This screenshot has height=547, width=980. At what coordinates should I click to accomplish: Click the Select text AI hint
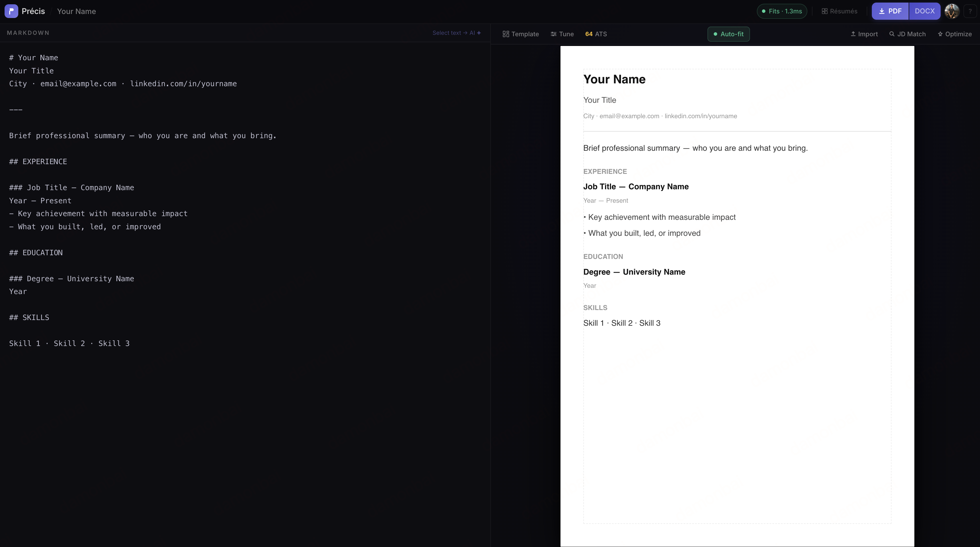[x=457, y=33]
